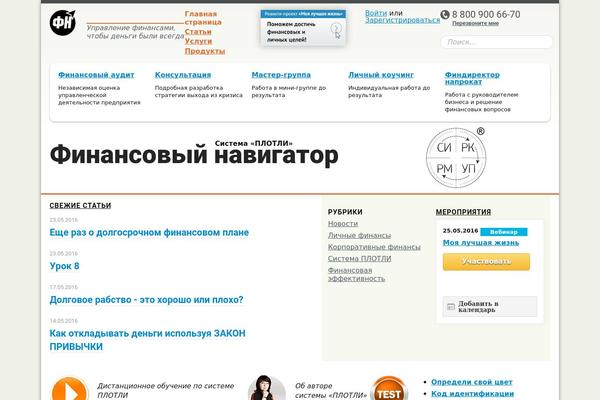Viewport: 600px width, 400px height.
Task: Click the phone handset icon
Action: pyautogui.click(x=445, y=15)
